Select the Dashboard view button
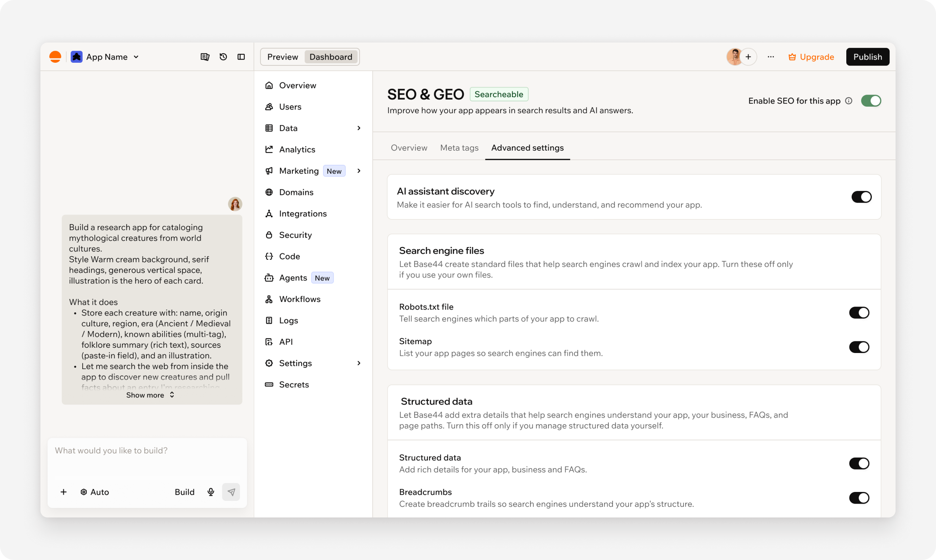This screenshot has width=936, height=560. coord(331,57)
